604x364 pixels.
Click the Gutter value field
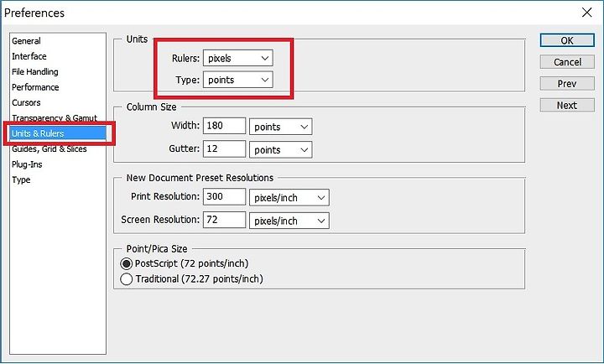pyautogui.click(x=224, y=149)
